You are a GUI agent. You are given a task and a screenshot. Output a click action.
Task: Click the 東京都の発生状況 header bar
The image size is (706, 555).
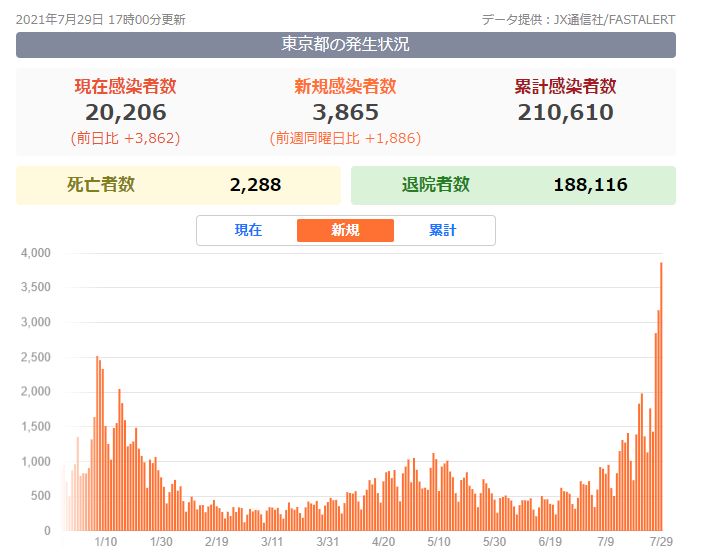click(346, 45)
